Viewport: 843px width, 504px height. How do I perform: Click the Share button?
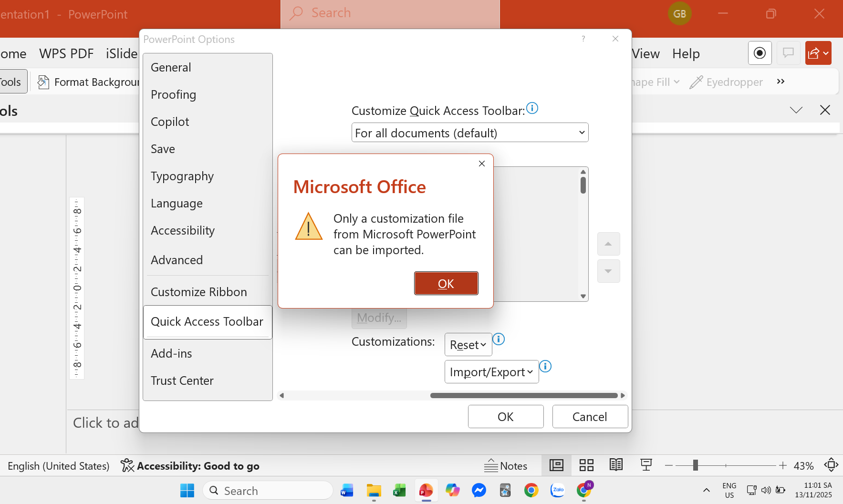click(818, 53)
